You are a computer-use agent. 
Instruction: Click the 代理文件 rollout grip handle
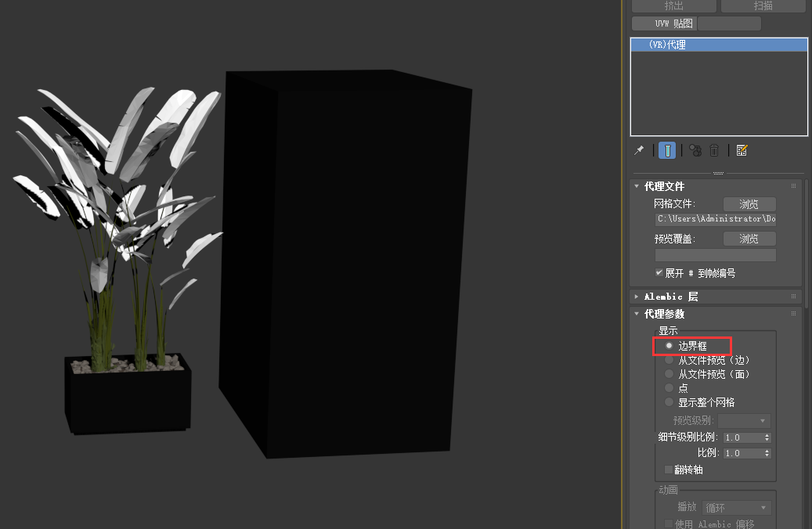[793, 186]
